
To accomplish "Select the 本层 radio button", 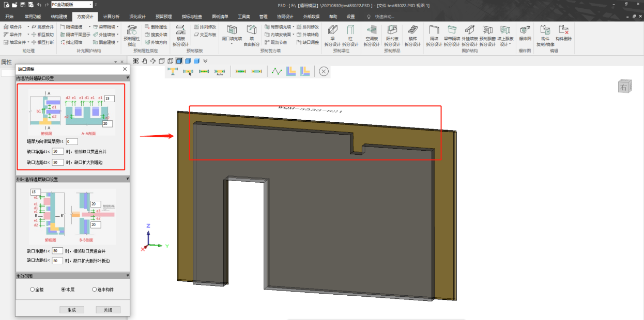I will pyautogui.click(x=64, y=290).
